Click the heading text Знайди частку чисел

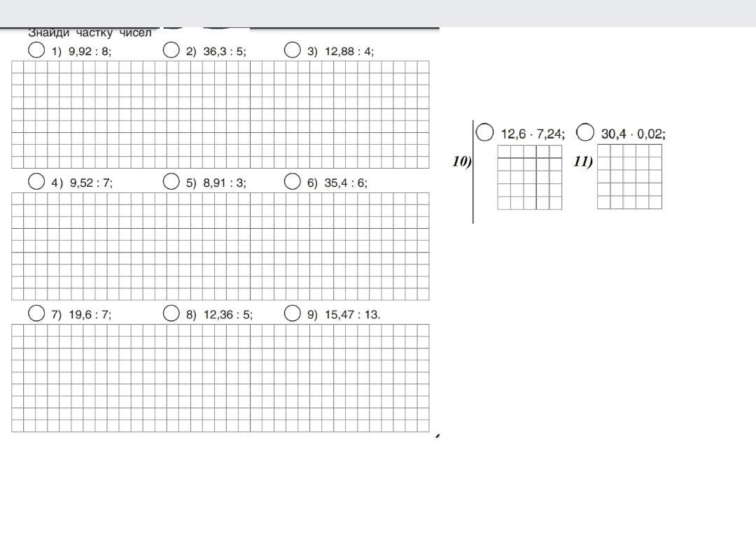[x=90, y=33]
